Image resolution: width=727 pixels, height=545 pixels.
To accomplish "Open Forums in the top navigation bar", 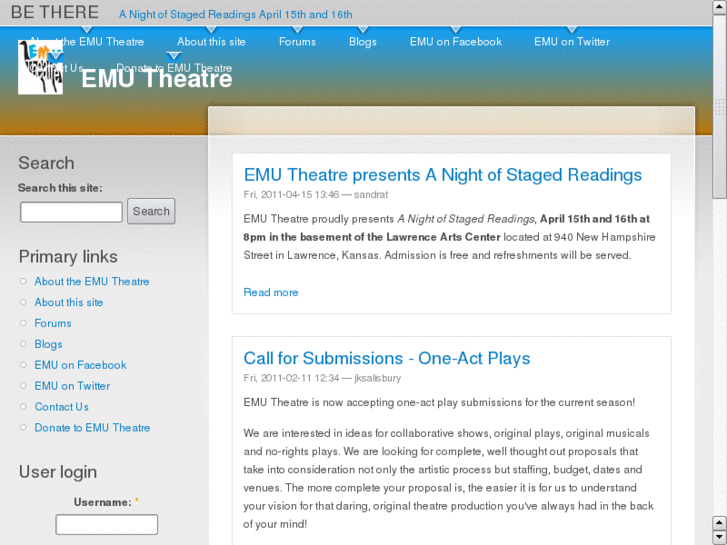I will point(297,42).
